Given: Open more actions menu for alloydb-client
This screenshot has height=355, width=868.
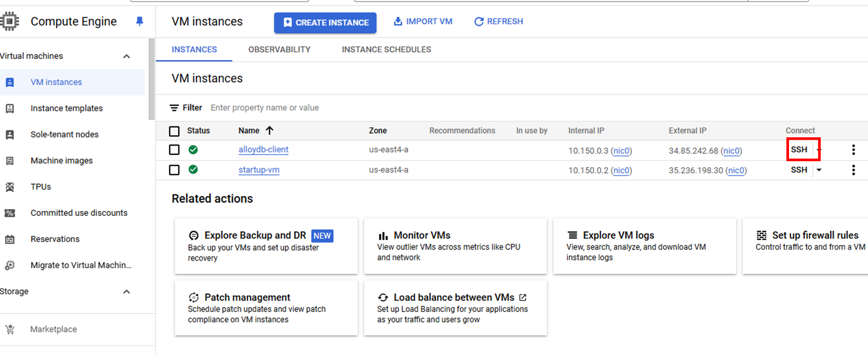Looking at the screenshot, I should pos(853,150).
